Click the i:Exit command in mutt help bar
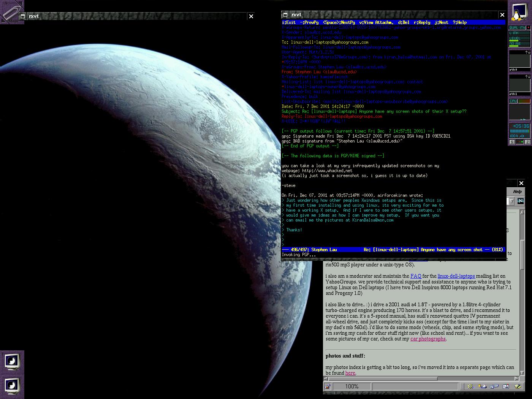 tap(289, 22)
